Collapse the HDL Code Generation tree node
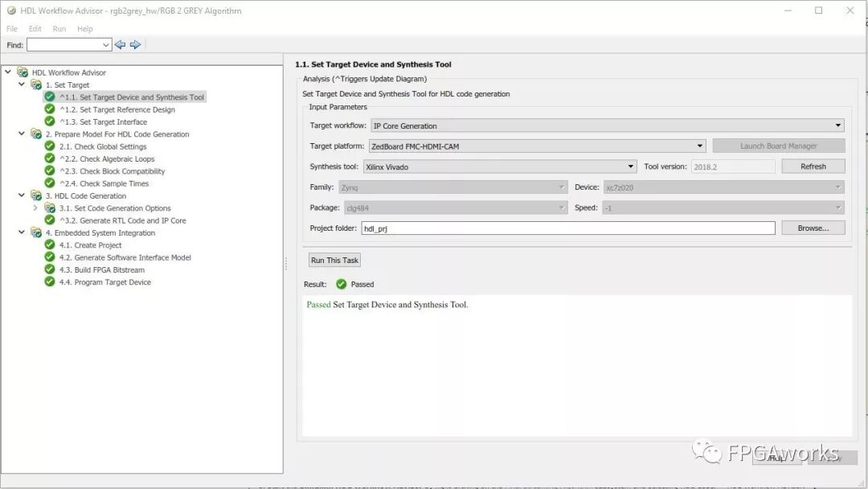This screenshot has height=489, width=868. click(x=22, y=195)
